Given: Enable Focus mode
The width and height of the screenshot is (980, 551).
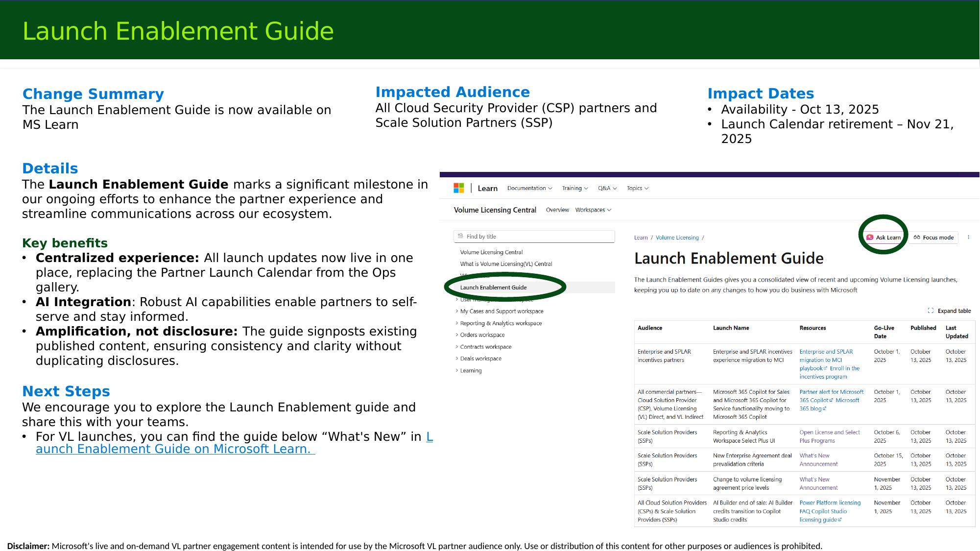Looking at the screenshot, I should pos(933,238).
